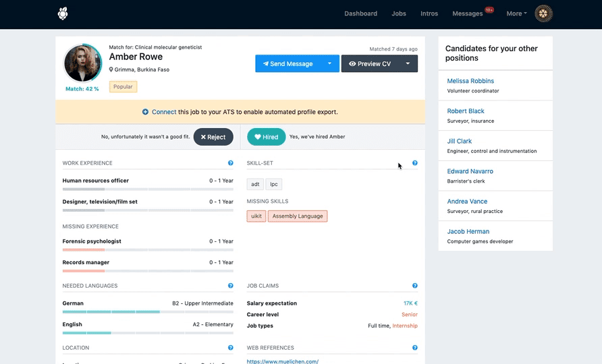Open Messages

pos(467,13)
